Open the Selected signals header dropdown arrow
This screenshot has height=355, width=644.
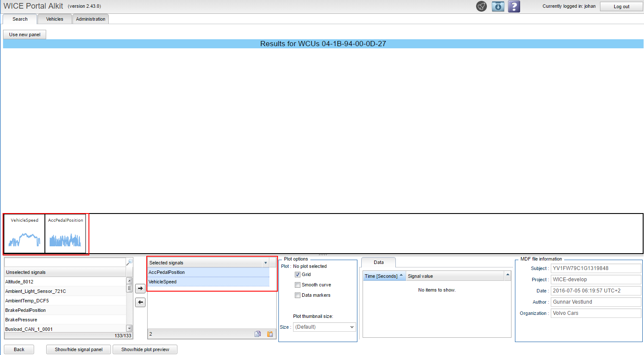[x=265, y=263]
